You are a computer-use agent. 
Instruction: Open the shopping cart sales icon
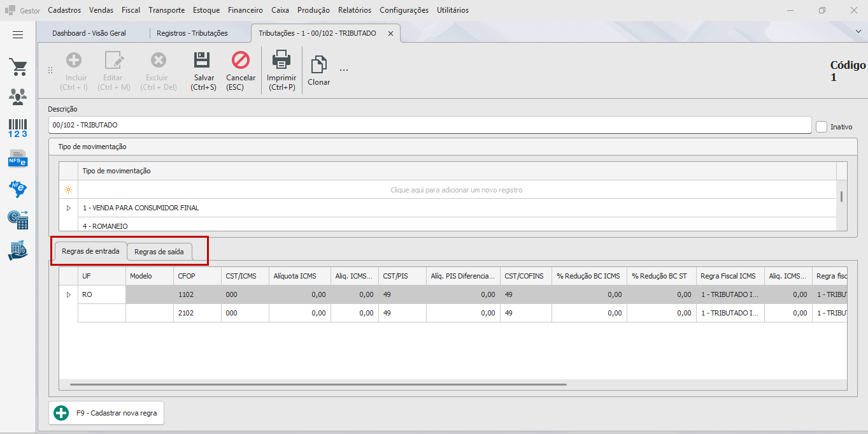[x=18, y=67]
